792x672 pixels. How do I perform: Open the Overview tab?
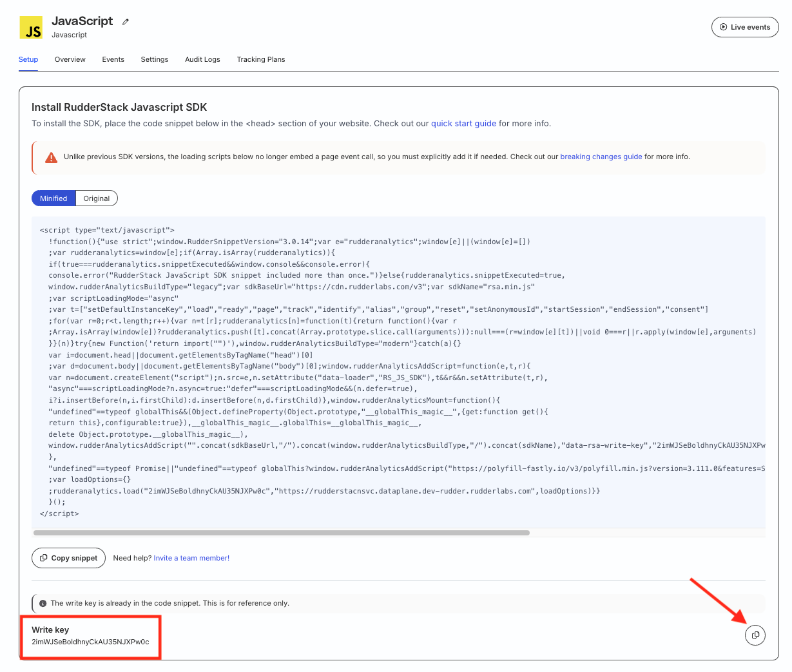(x=70, y=59)
